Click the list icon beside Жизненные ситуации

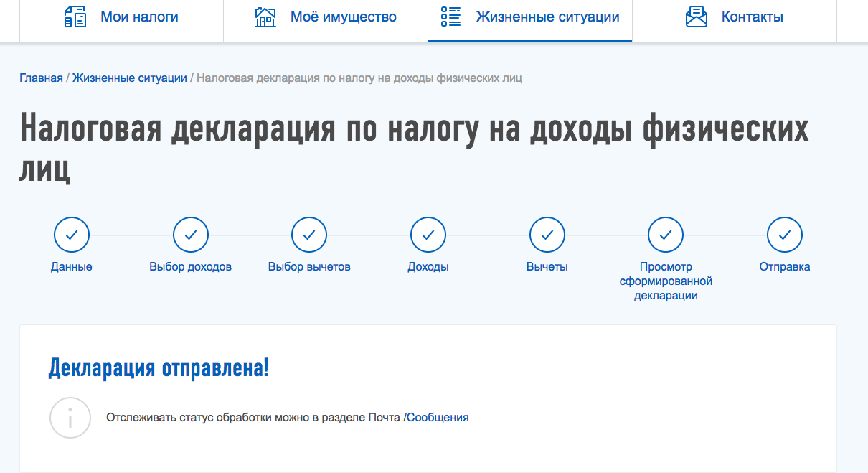450,17
